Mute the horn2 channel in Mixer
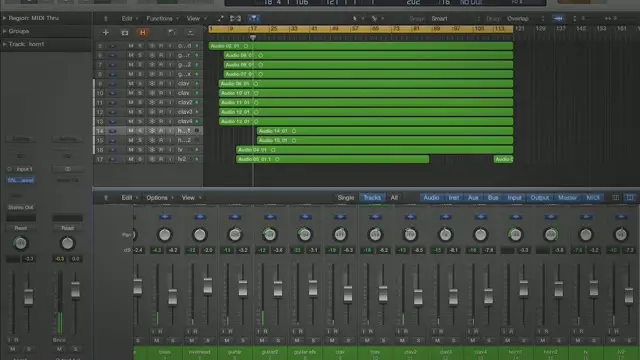Image resolution: width=640 pixels, height=360 pixels. 542,340
